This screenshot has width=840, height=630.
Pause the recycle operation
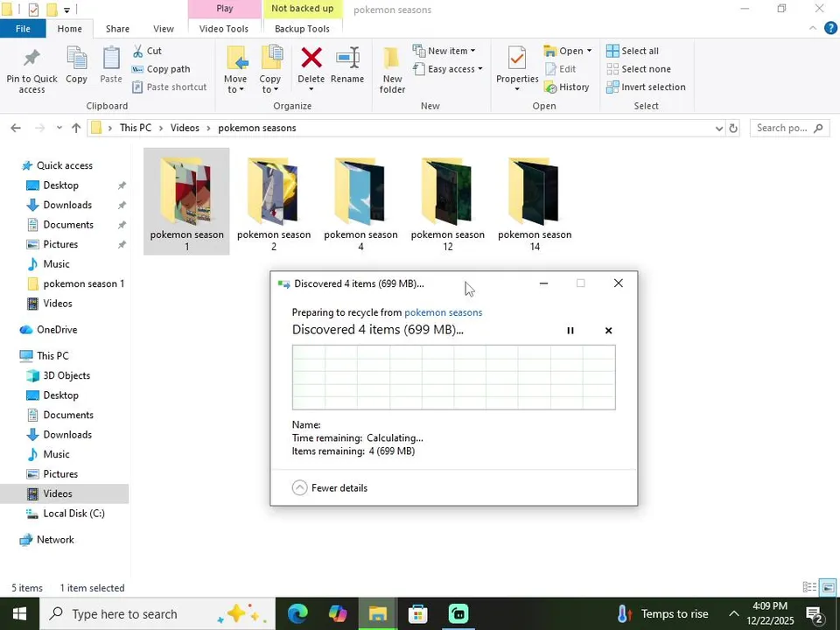click(x=570, y=331)
